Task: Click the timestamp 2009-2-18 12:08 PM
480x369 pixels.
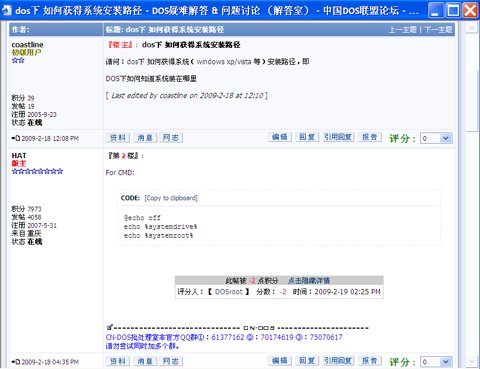Action: point(50,138)
